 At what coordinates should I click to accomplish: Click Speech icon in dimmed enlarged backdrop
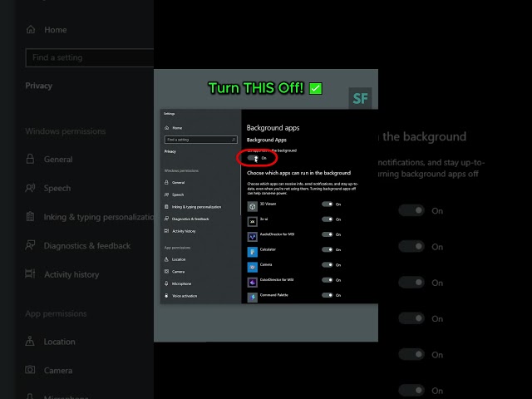[30, 188]
